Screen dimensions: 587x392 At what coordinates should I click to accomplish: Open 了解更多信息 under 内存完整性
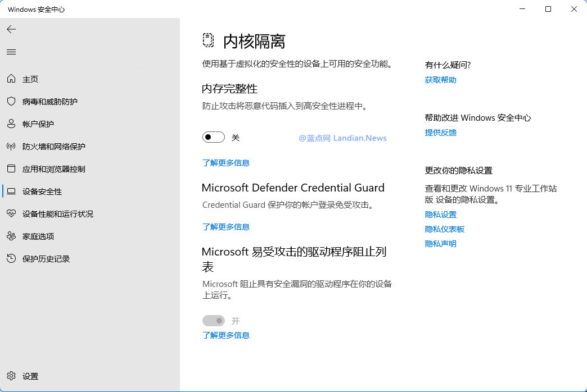point(225,162)
